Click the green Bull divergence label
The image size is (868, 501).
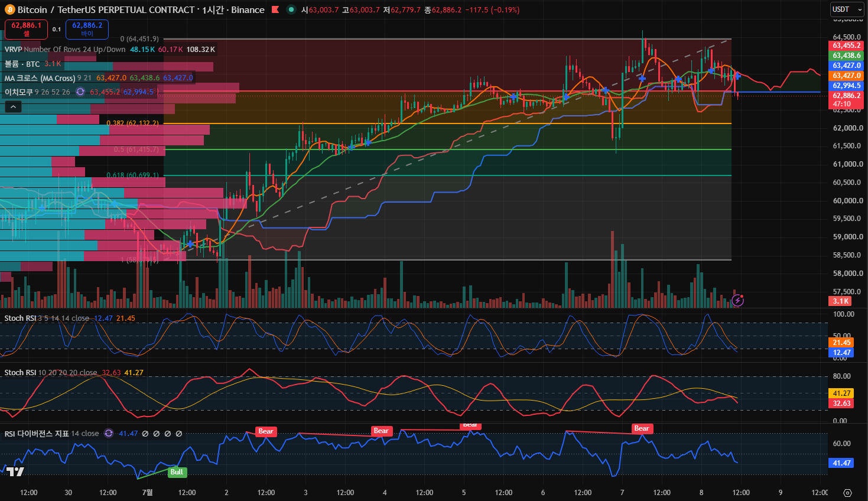pos(177,472)
